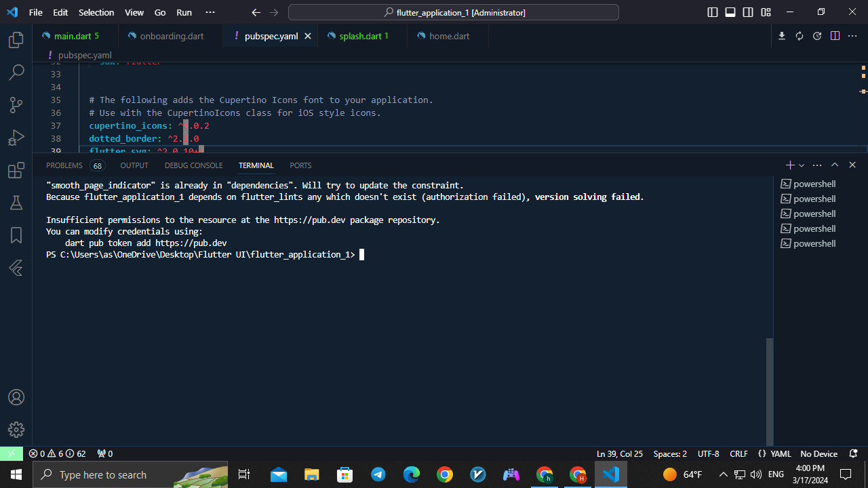Open the Manage gear menu

pos(16,430)
